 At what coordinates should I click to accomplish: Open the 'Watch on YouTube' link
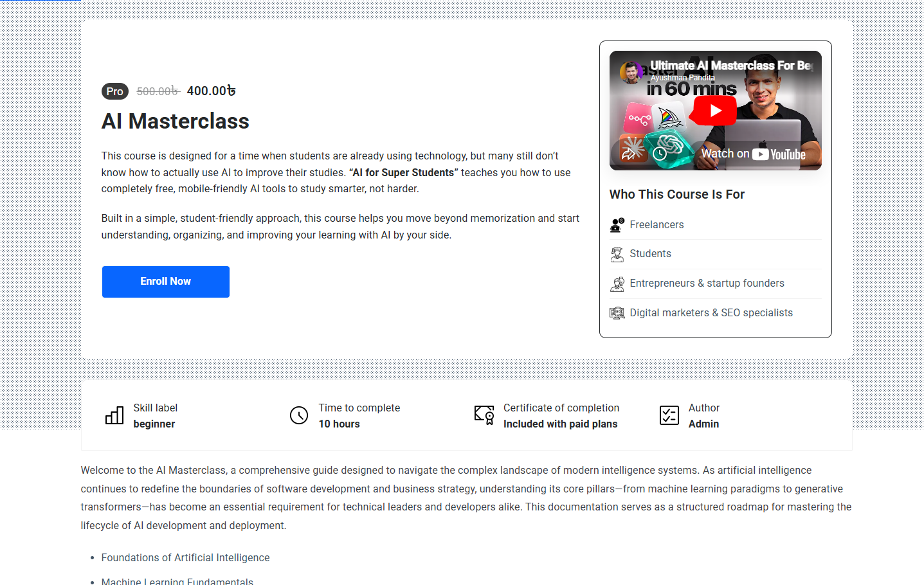tap(753, 154)
